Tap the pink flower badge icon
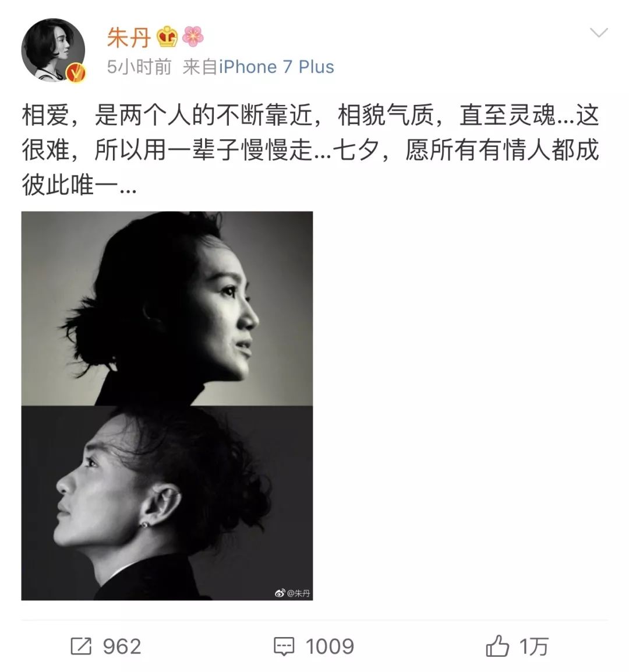 pyautogui.click(x=193, y=37)
